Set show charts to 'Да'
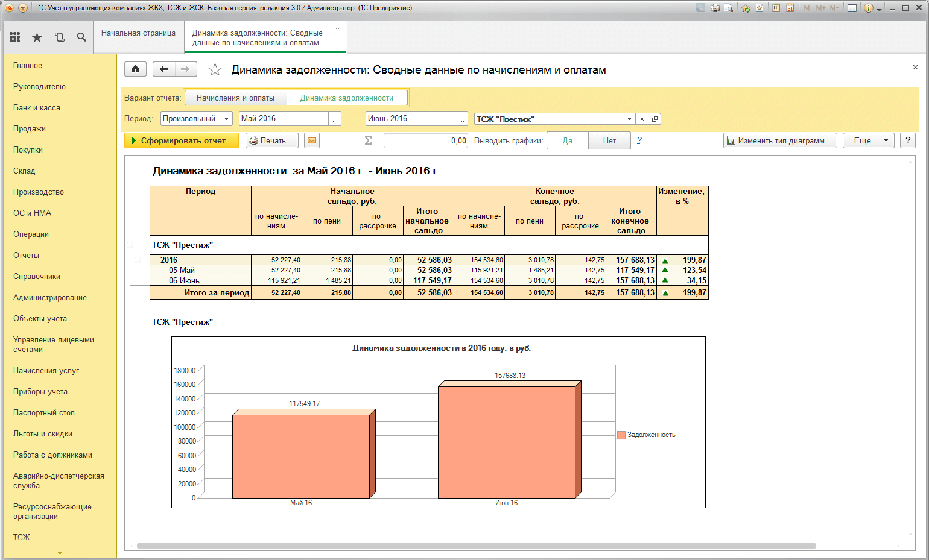Screen dimensions: 929x560 coord(567,140)
